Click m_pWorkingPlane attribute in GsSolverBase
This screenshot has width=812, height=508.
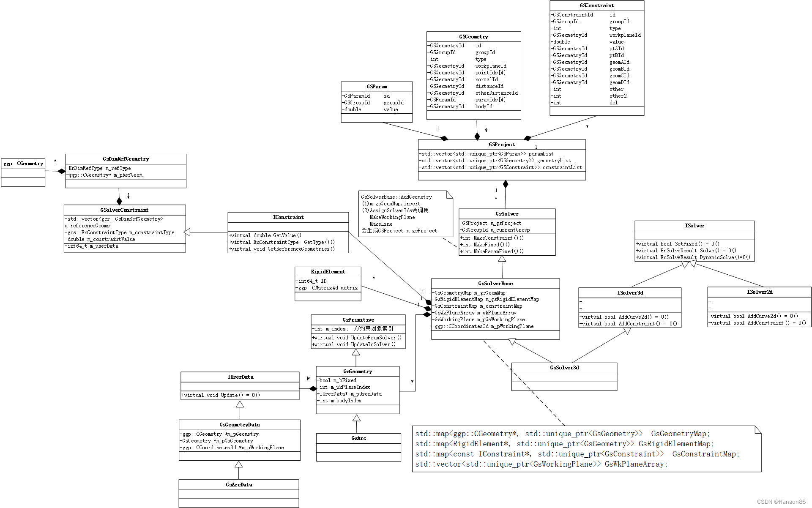[483, 326]
